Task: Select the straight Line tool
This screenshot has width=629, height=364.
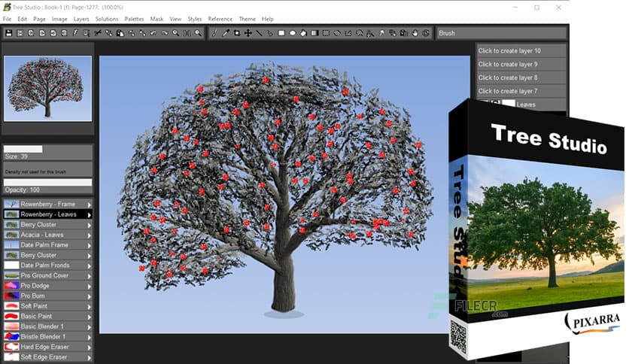Action: [x=259, y=33]
